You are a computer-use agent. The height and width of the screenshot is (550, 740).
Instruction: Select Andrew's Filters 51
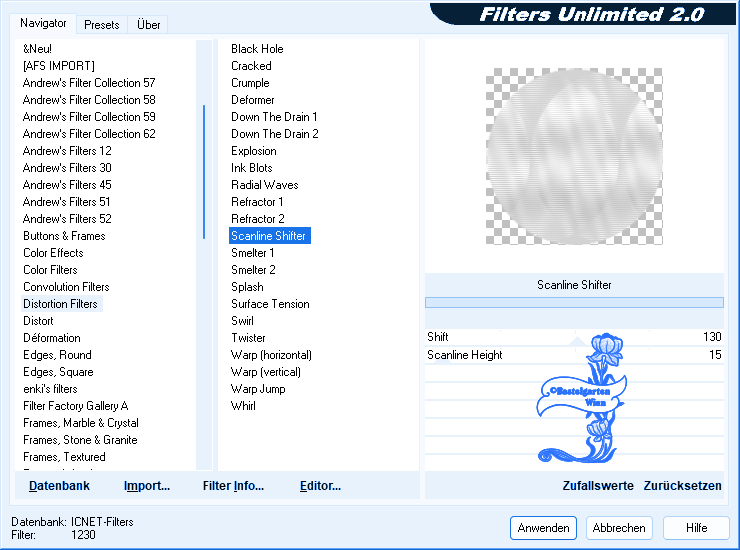click(67, 202)
